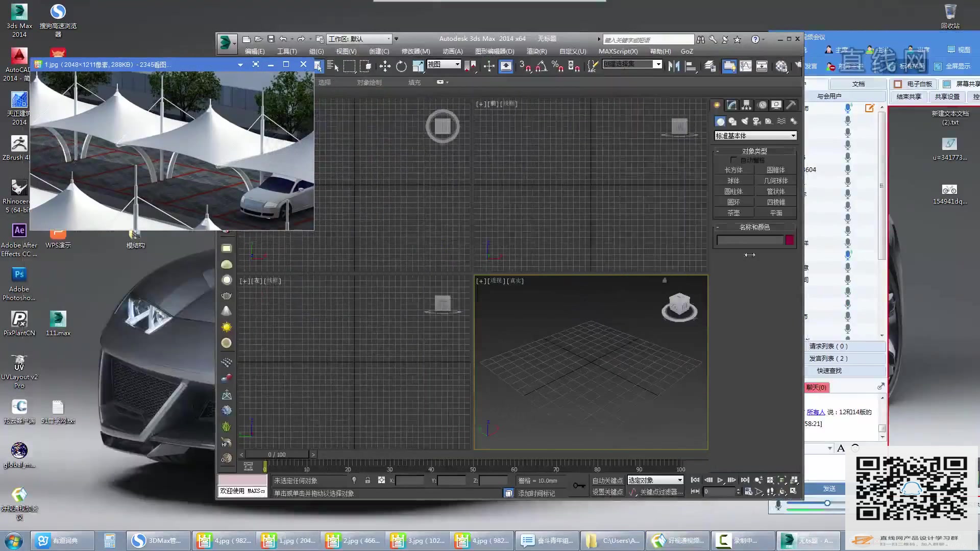Click the Align tool icon
The image size is (980, 551).
(x=691, y=66)
